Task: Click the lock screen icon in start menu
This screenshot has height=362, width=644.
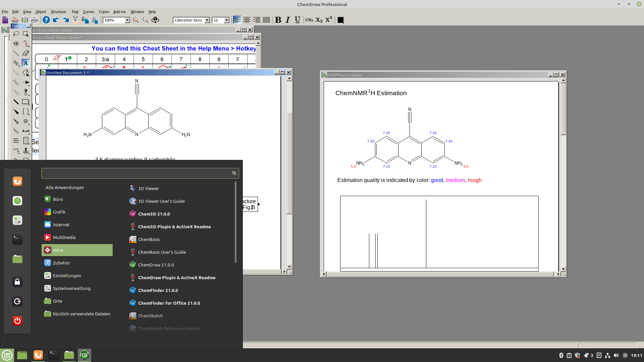Action: (17, 282)
